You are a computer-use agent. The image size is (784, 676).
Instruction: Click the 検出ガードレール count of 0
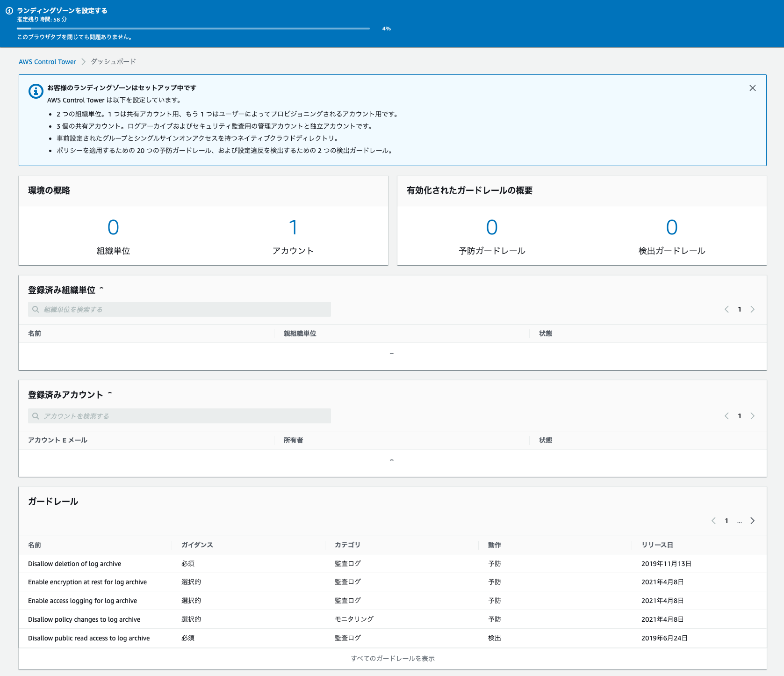pyautogui.click(x=672, y=227)
